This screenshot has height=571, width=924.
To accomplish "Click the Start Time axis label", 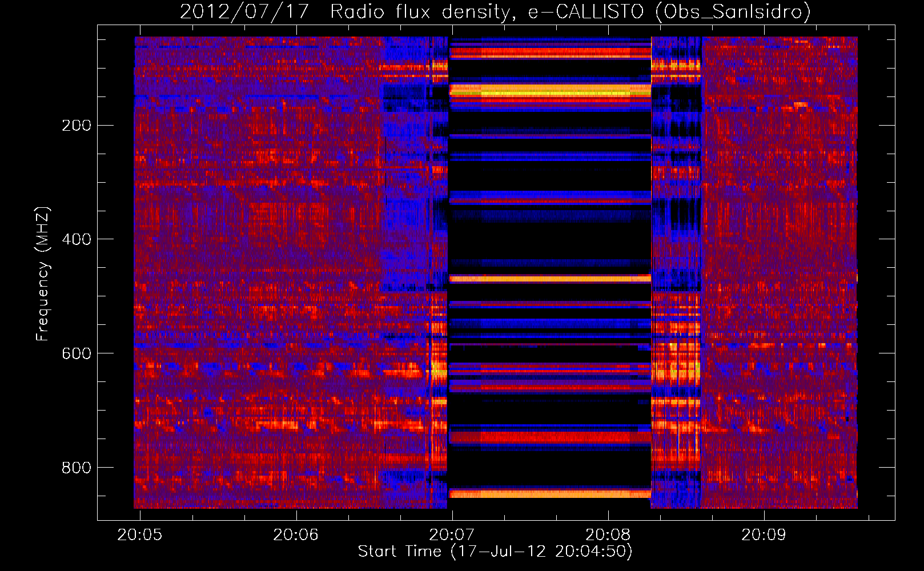I will tap(495, 552).
